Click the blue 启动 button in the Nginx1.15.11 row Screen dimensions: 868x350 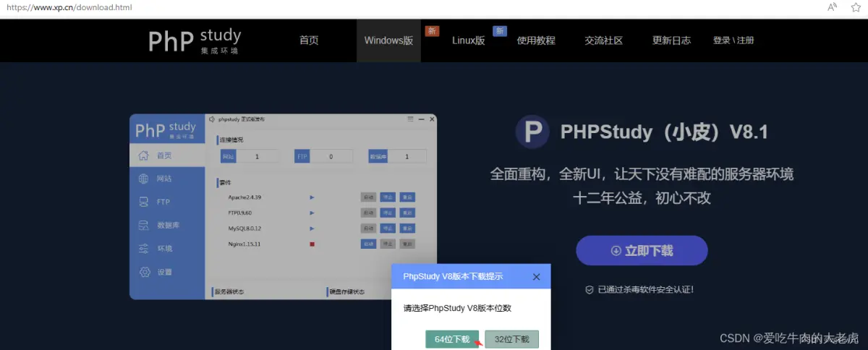(x=369, y=244)
